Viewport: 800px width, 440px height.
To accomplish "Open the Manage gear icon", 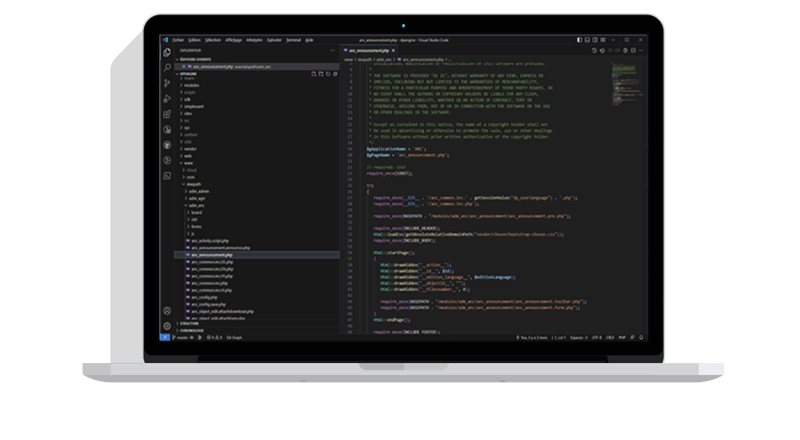I will click(167, 326).
